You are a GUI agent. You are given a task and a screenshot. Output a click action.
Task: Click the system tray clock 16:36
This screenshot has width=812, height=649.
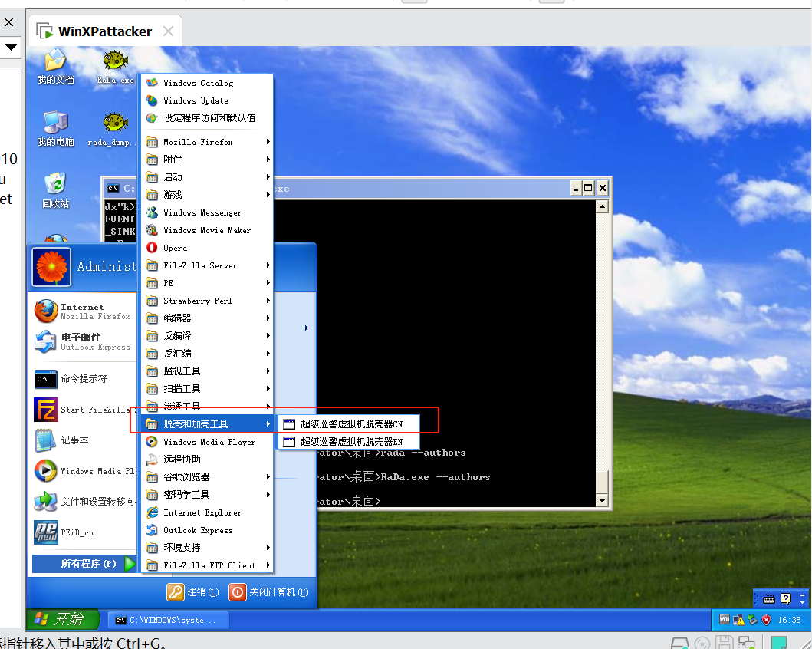tap(789, 620)
